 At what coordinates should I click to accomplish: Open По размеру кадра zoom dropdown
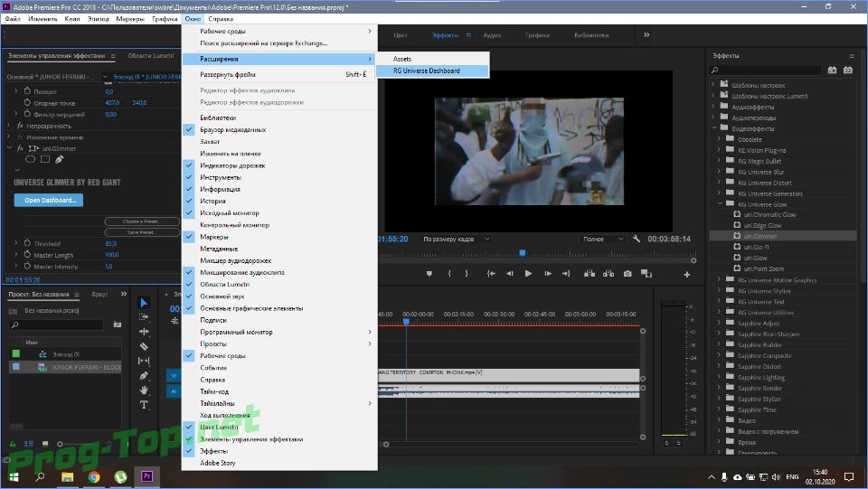(x=457, y=239)
